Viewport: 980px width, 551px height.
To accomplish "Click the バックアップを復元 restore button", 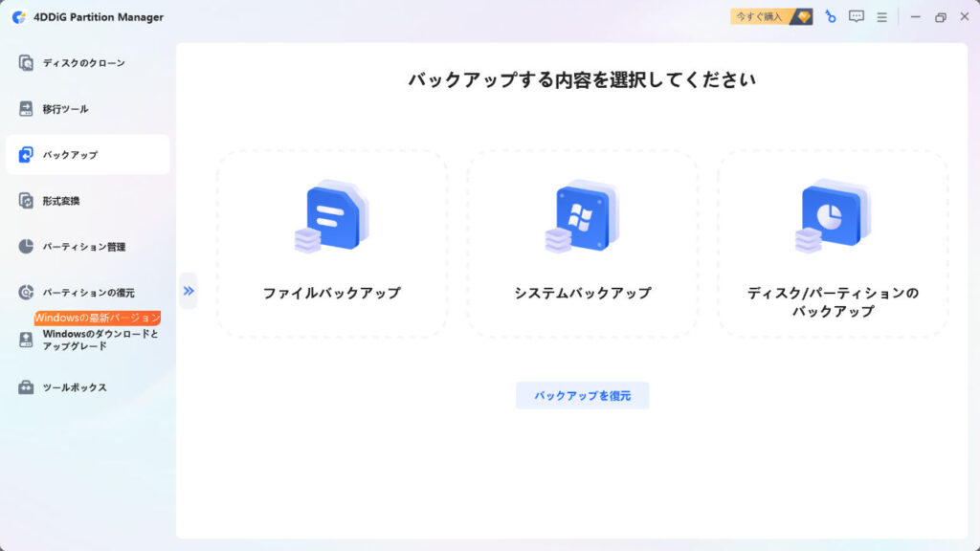I will point(582,395).
